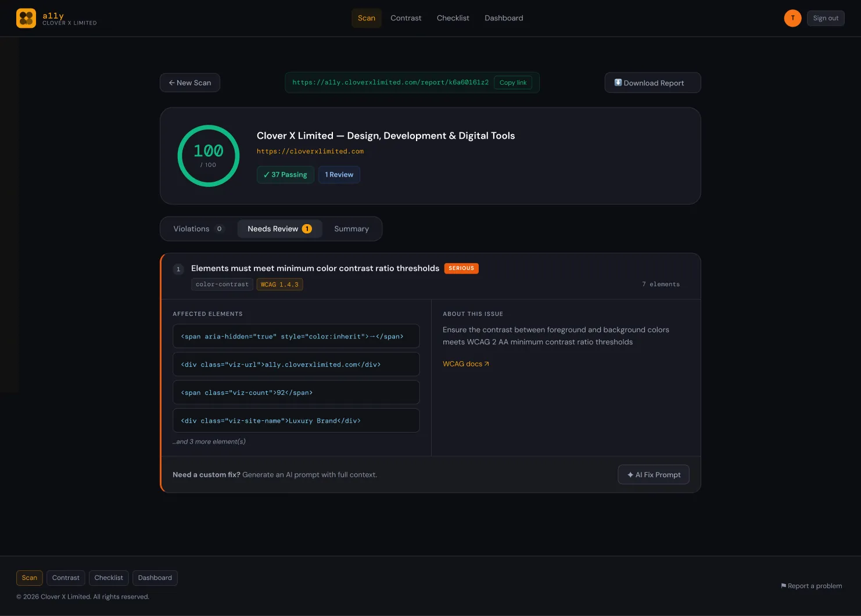This screenshot has width=861, height=616.
Task: Download the accessibility report
Action: tap(652, 82)
